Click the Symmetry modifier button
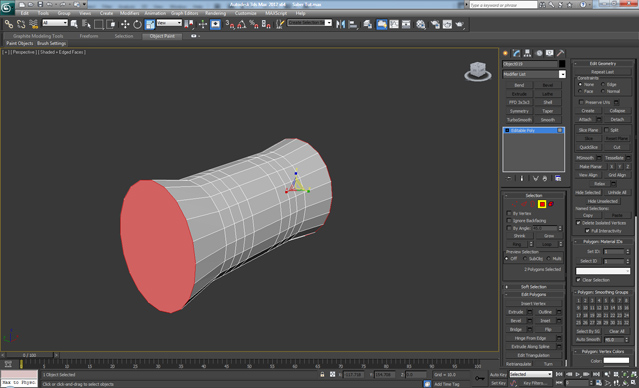 [x=519, y=111]
